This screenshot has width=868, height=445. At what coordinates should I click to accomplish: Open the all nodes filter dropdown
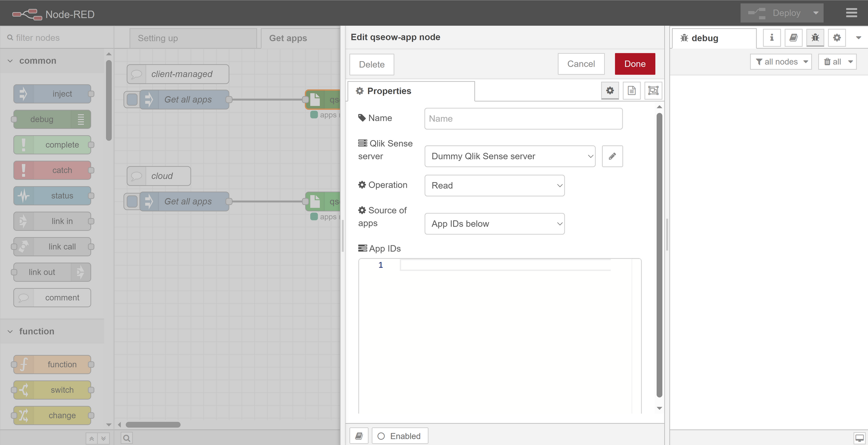tap(781, 62)
